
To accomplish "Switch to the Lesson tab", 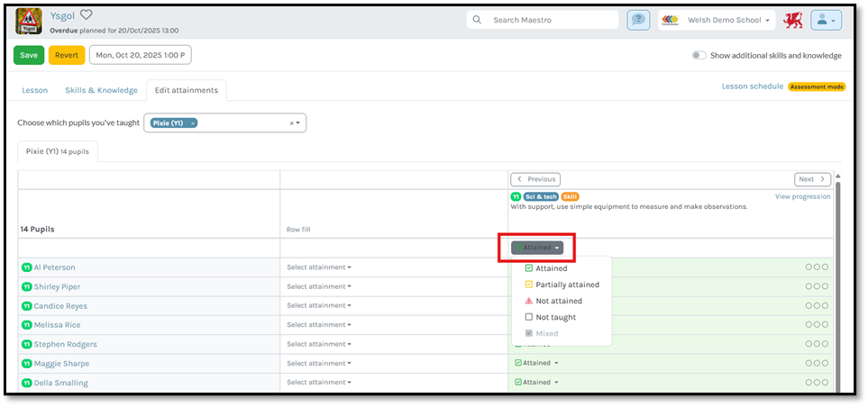I will pos(35,90).
